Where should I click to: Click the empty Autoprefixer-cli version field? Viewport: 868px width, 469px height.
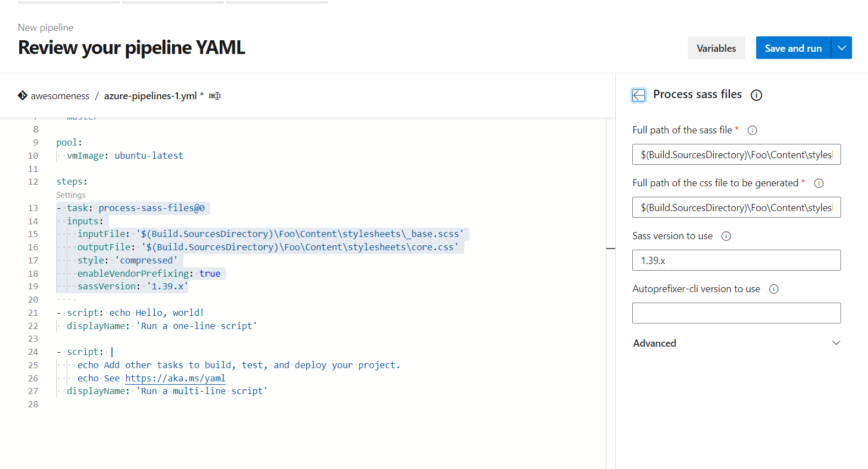pyautogui.click(x=736, y=313)
